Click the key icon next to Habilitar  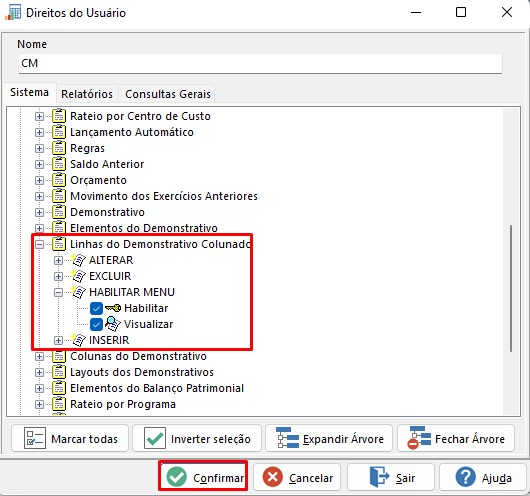coord(113,308)
